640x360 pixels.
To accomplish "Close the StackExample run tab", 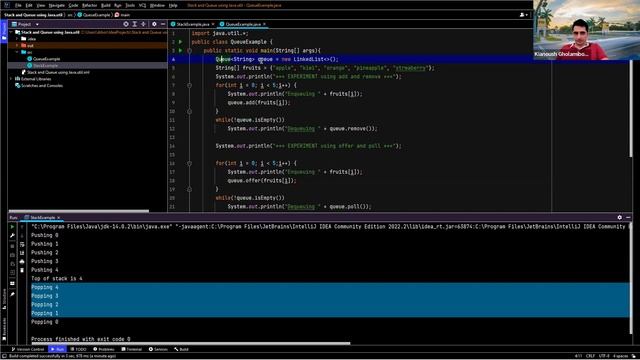I will click(x=59, y=218).
